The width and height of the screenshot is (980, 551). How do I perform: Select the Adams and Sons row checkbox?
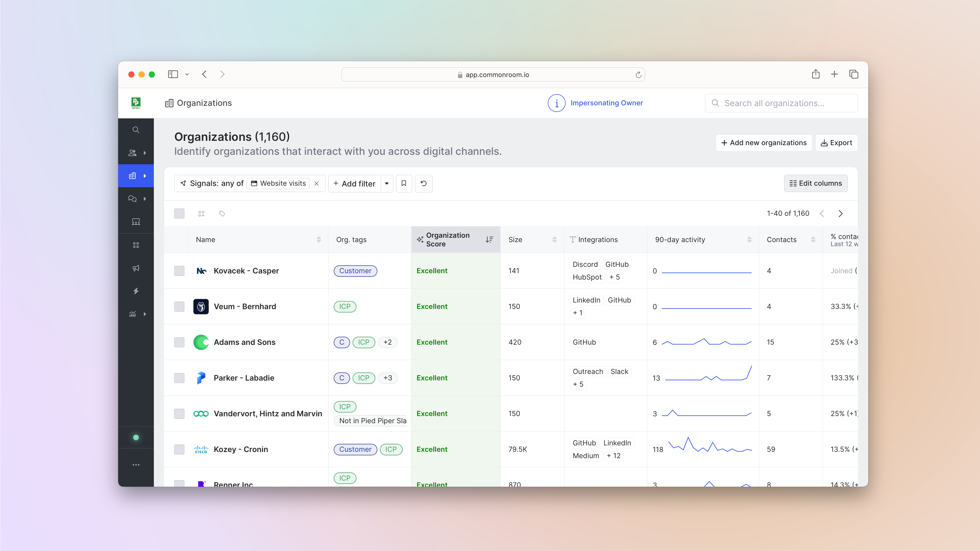pos(179,342)
